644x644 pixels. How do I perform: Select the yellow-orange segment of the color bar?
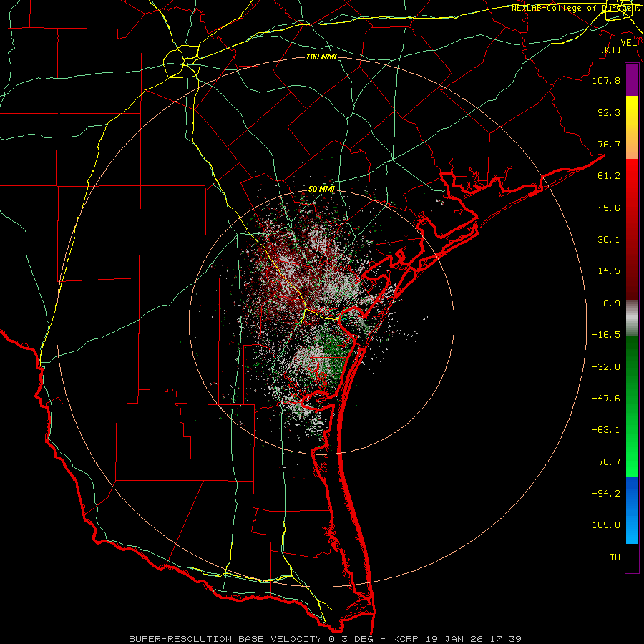(632, 127)
